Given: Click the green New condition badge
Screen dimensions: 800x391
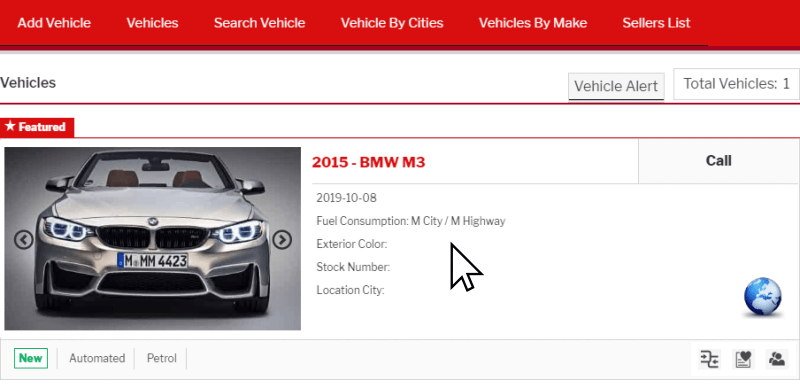Looking at the screenshot, I should [x=31, y=358].
